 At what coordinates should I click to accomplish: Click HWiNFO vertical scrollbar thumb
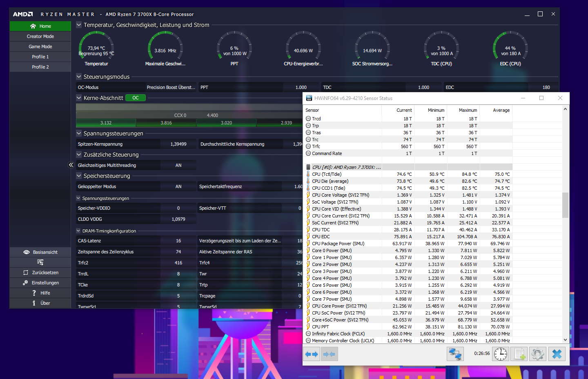click(x=565, y=205)
